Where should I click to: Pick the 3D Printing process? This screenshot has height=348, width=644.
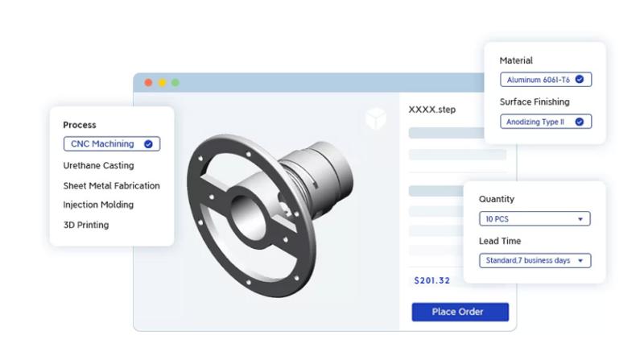pos(85,225)
